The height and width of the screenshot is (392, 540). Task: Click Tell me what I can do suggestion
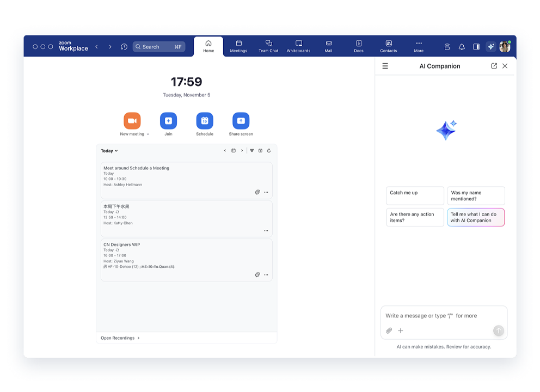coord(476,217)
